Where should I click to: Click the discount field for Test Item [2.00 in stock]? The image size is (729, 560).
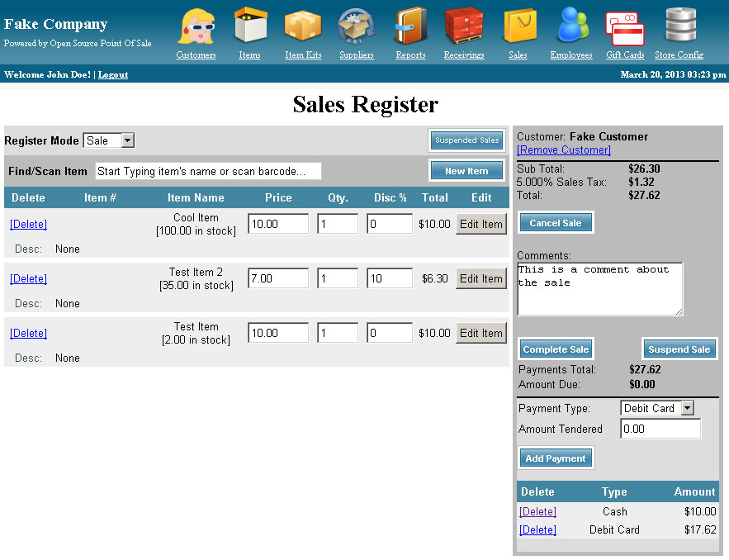tap(390, 333)
